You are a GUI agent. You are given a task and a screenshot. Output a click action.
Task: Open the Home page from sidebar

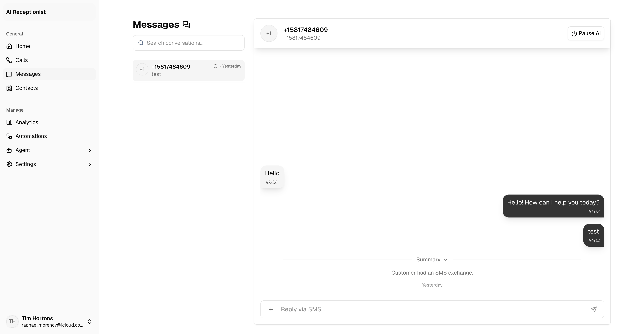point(49,46)
